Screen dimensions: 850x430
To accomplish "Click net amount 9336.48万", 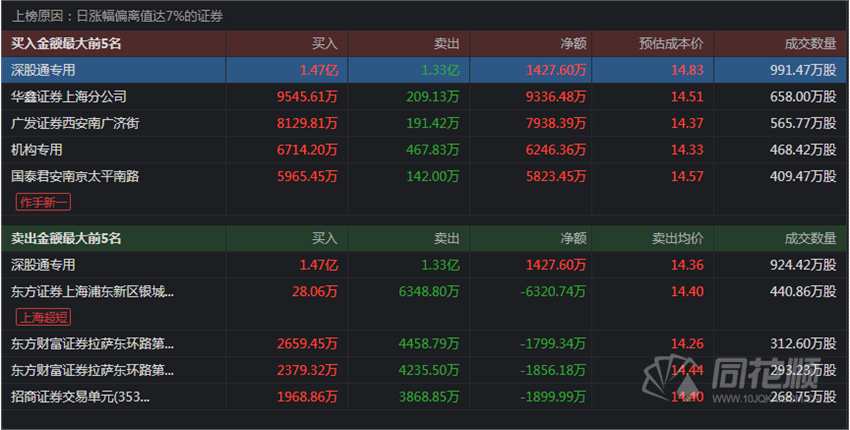I will click(x=556, y=97).
